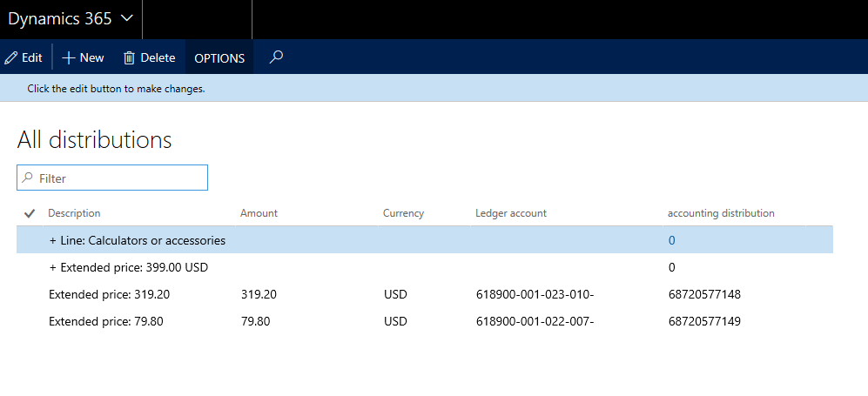Click the Currency column header
Viewport: 868px width, 396px height.
tap(403, 213)
